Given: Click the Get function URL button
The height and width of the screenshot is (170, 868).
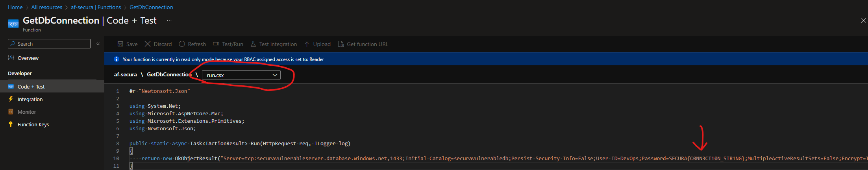Looking at the screenshot, I should [x=363, y=44].
